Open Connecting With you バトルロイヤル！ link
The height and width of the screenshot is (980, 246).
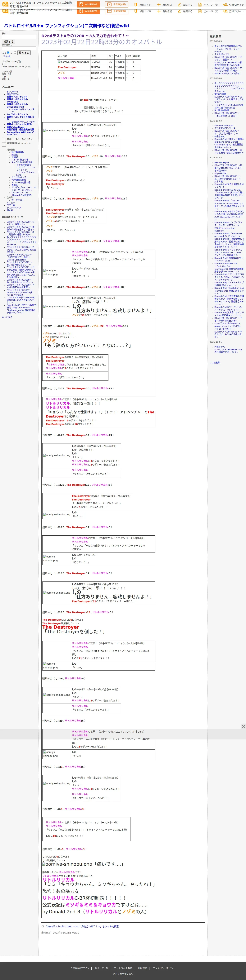click(21, 133)
